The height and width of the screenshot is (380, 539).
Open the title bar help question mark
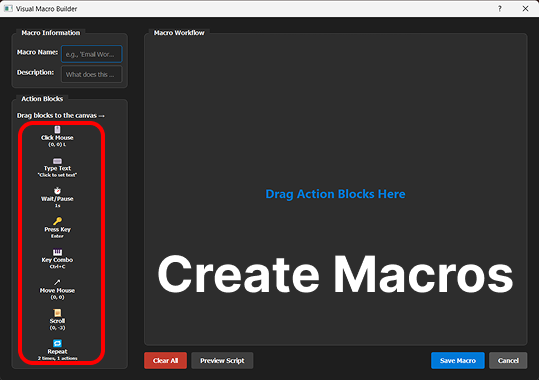[x=499, y=9]
